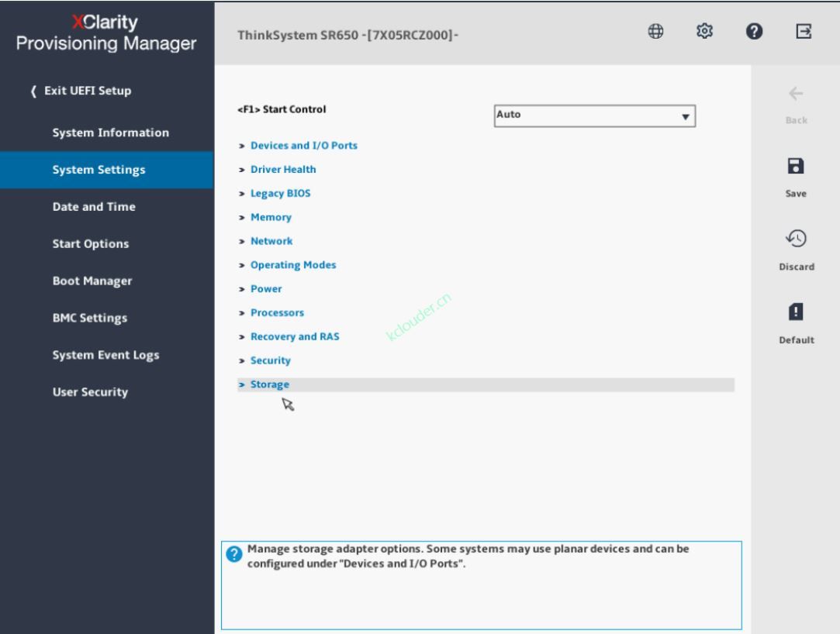
Task: Open the Network settings link
Action: click(x=271, y=241)
